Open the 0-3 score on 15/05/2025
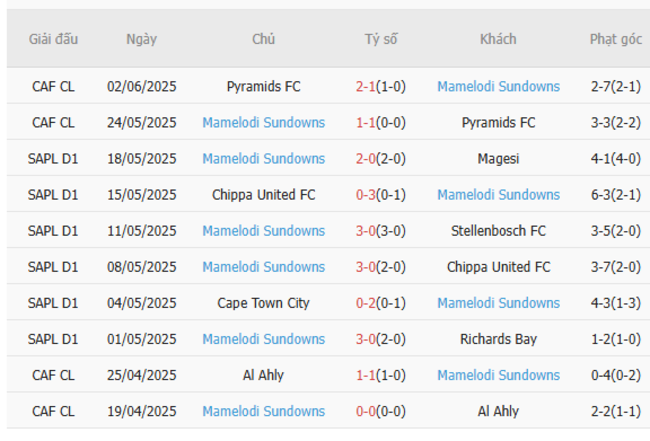Image resolution: width=650 pixels, height=441 pixels. coord(367,195)
